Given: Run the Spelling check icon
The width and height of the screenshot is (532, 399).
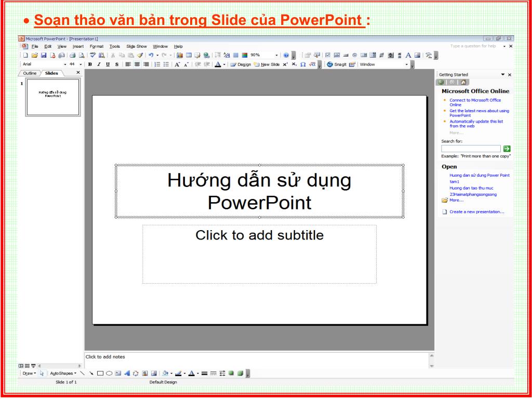Looking at the screenshot, I should 92,55.
